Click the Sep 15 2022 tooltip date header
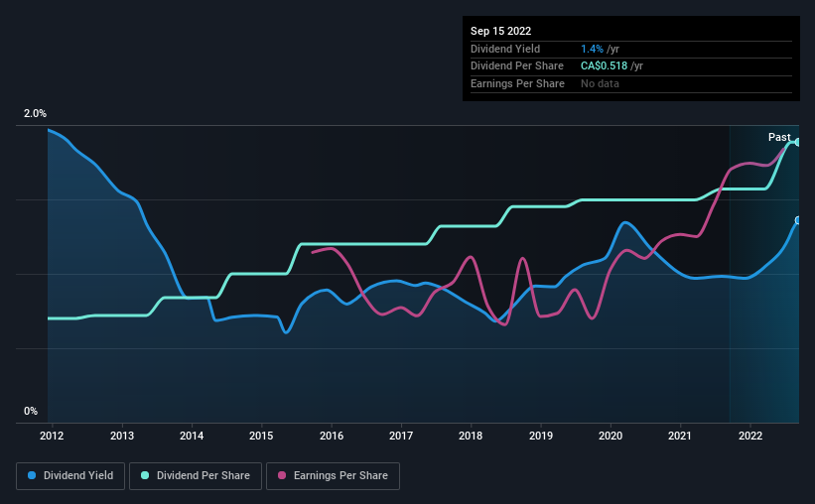 pyautogui.click(x=501, y=31)
